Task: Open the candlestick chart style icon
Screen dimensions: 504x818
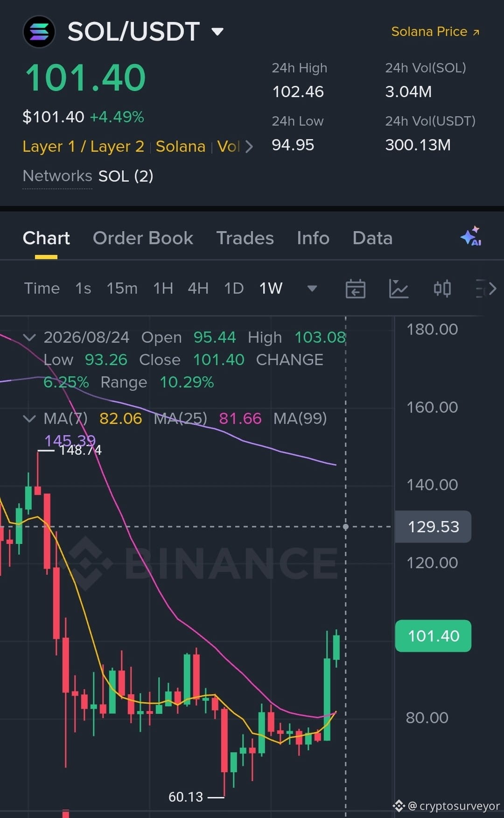Action: 442,289
